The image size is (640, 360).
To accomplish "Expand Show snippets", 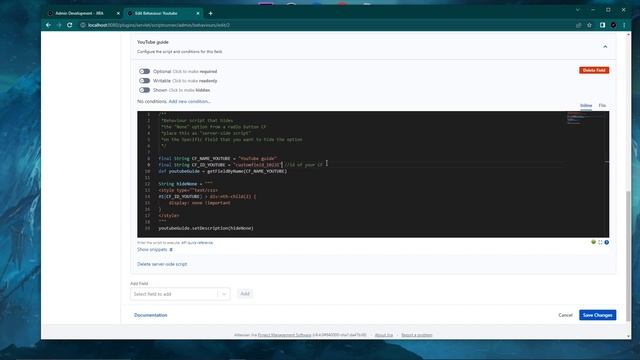I will [154, 249].
